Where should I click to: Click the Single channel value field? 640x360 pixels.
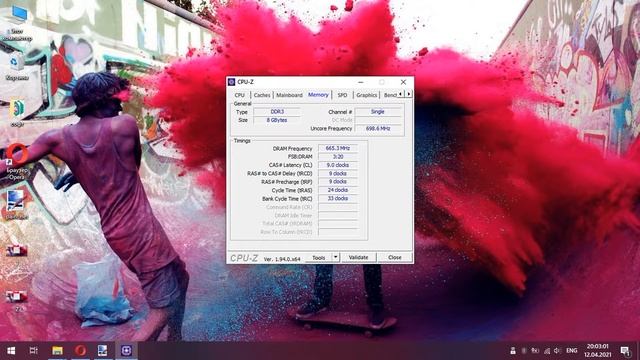click(x=378, y=111)
